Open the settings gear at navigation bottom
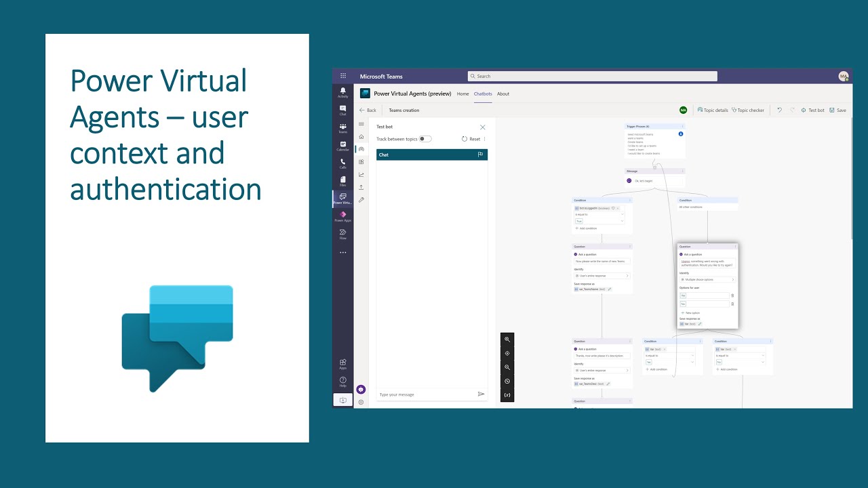868x488 pixels. pyautogui.click(x=361, y=402)
